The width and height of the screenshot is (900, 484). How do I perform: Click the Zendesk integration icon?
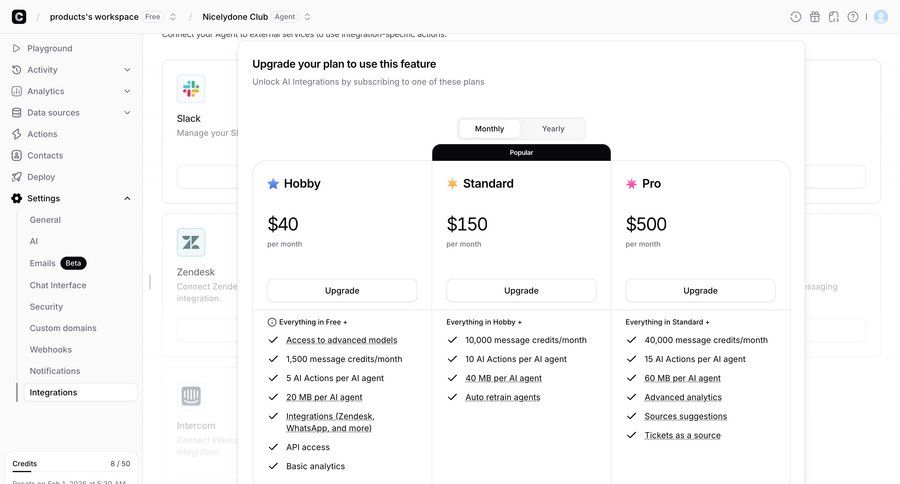(191, 243)
